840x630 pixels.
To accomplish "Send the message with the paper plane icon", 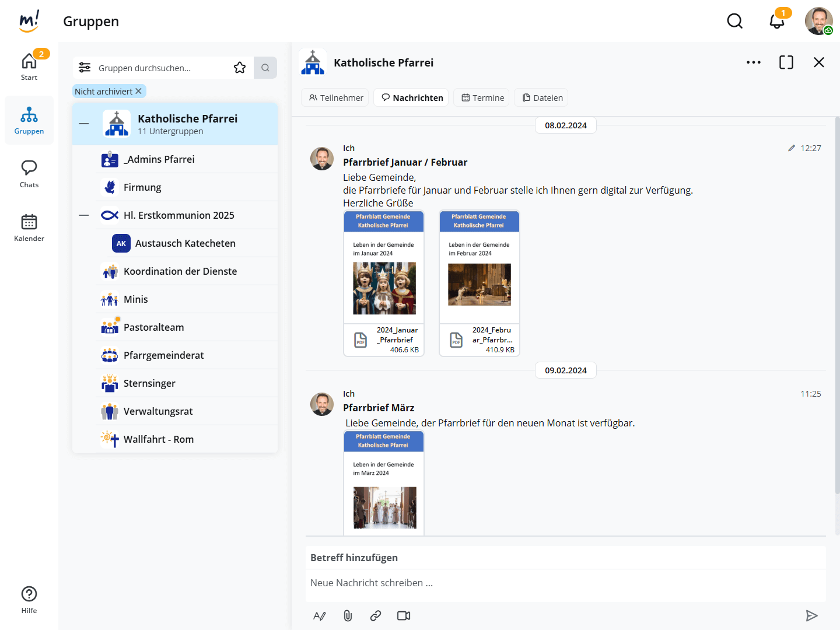I will click(x=811, y=615).
